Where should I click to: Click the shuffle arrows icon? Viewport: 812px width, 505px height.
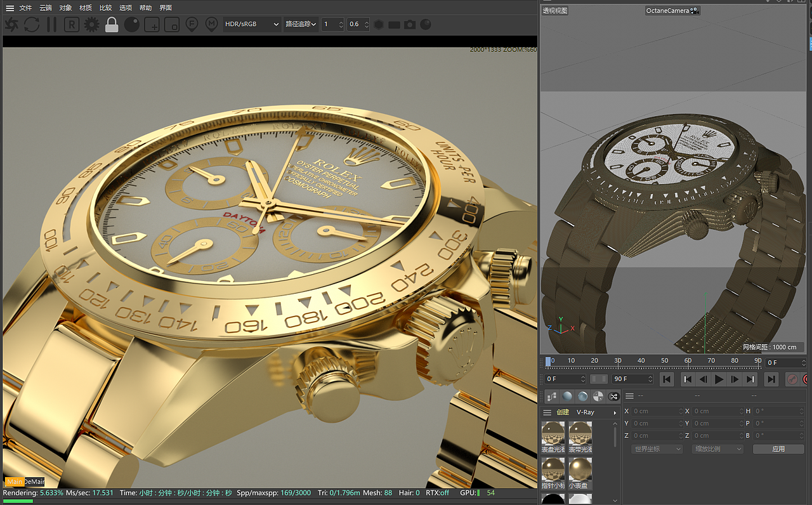click(613, 397)
